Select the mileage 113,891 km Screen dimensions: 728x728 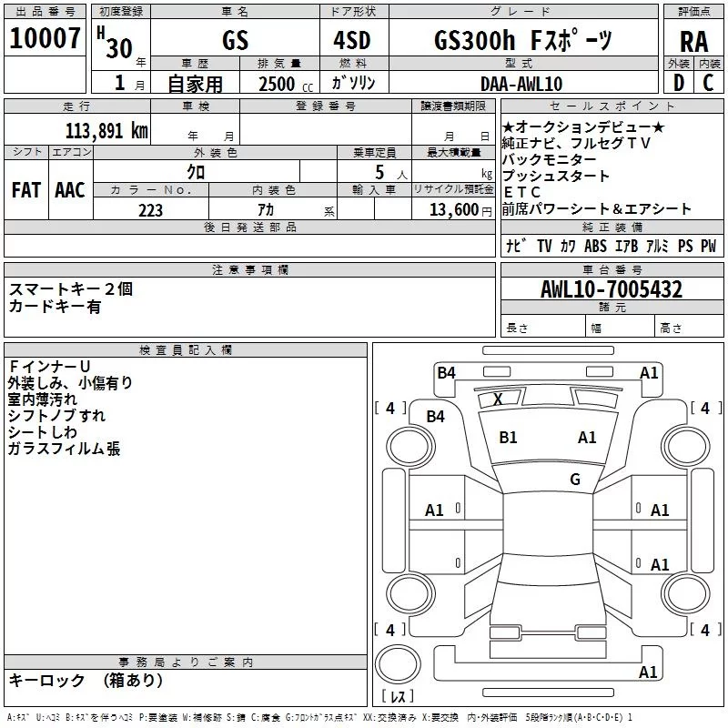pos(106,131)
